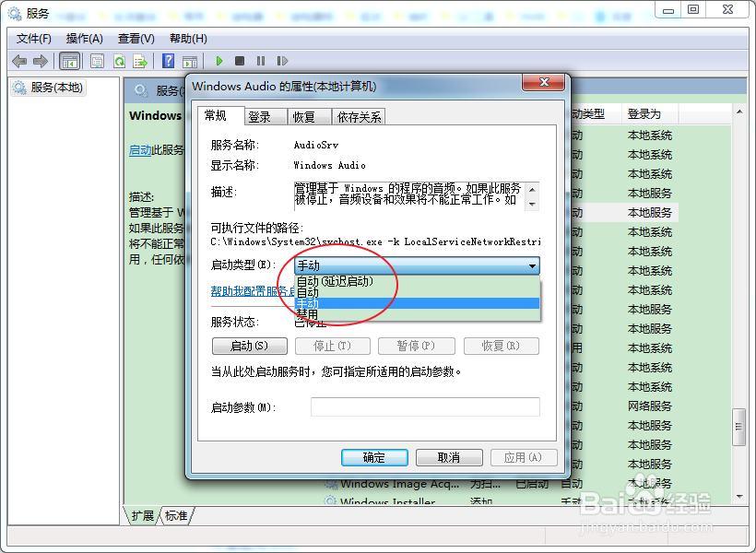Switch to the 恢复 tab

pyautogui.click(x=310, y=117)
